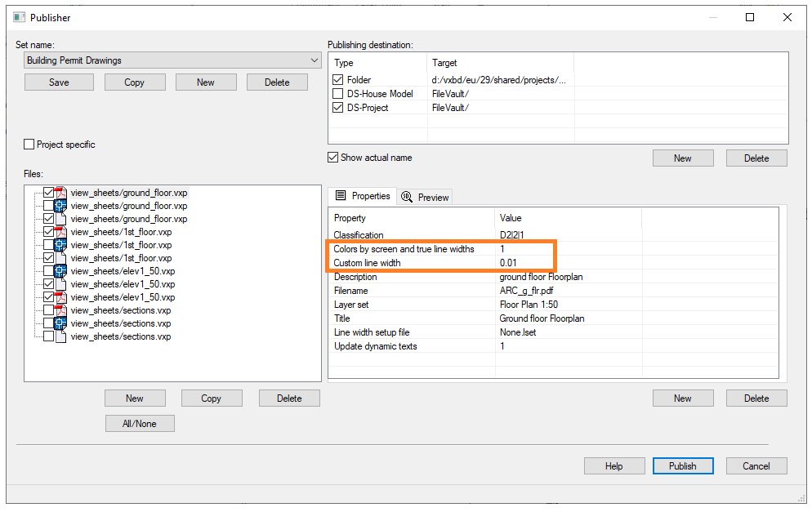Viewport: 812px width, 512px height.
Task: Switch to the Preview tab
Action: [x=425, y=197]
